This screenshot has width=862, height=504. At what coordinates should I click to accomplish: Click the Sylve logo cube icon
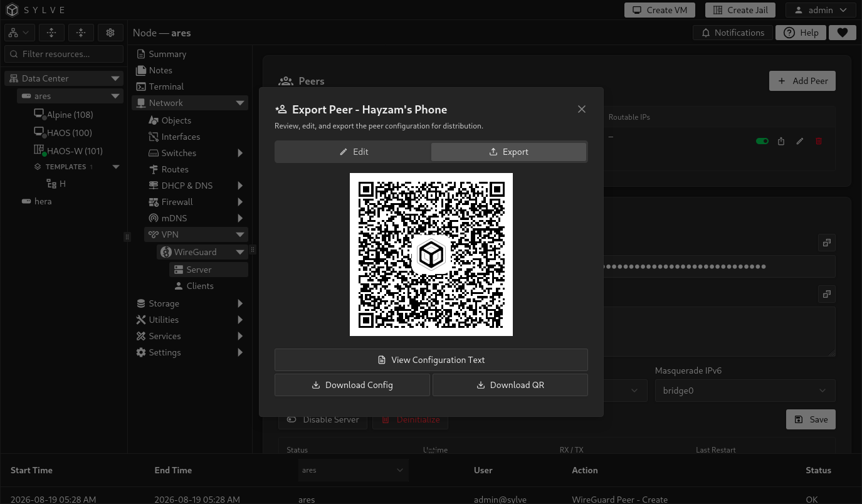coord(12,10)
